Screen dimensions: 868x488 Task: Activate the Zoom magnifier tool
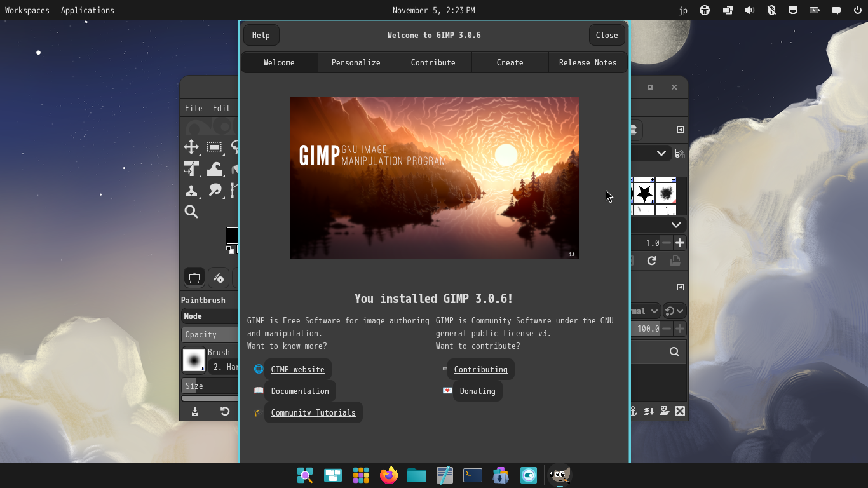coord(191,212)
